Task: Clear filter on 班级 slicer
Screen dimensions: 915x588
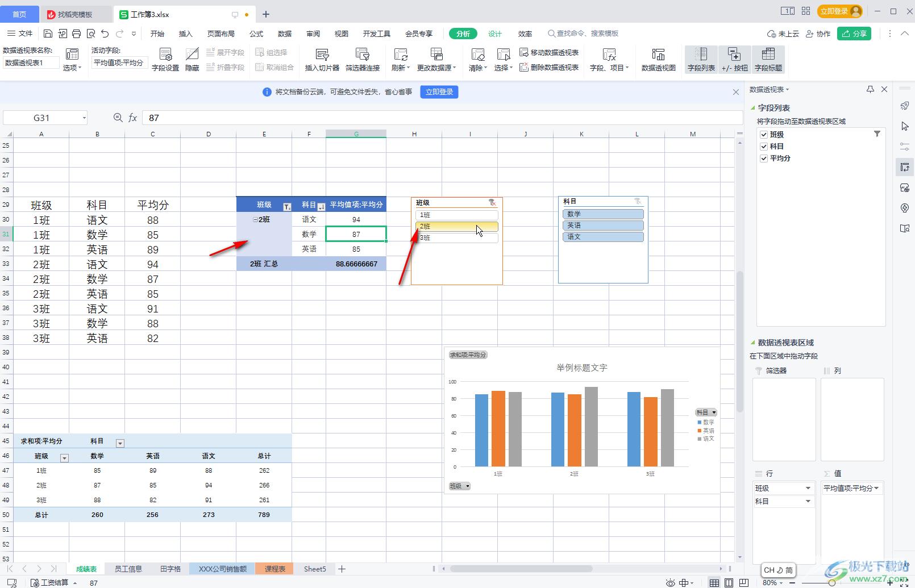Action: [x=492, y=202]
